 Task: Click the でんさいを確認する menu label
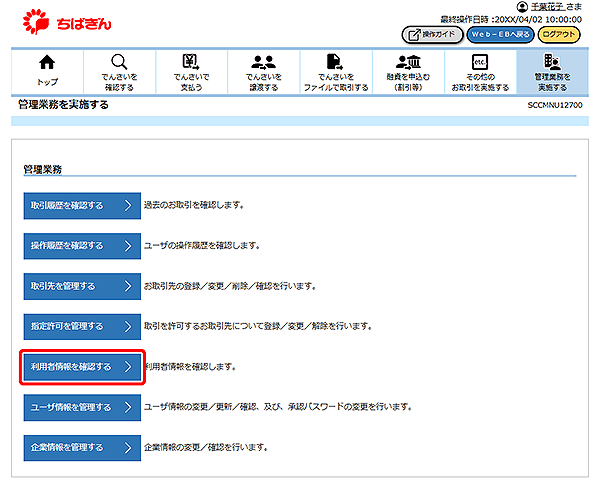coord(119,82)
